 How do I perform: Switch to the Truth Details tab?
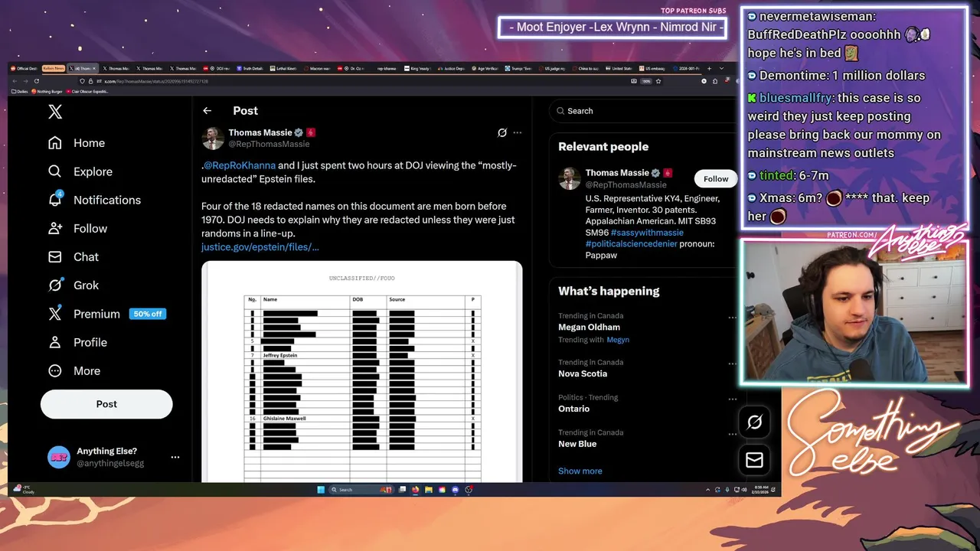coord(249,68)
